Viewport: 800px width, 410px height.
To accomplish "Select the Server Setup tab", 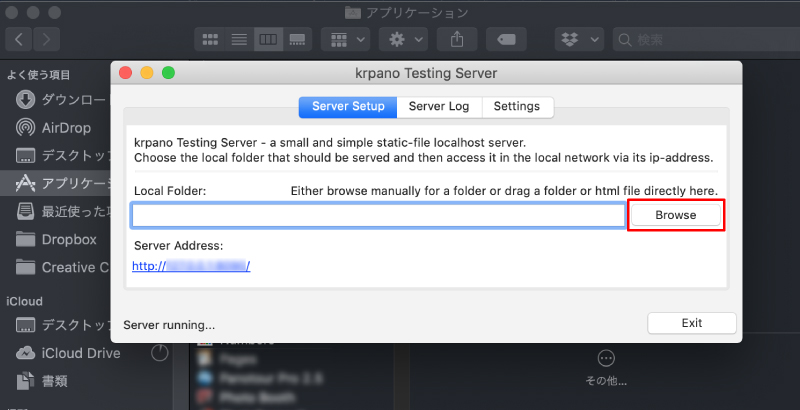I will pos(348,107).
